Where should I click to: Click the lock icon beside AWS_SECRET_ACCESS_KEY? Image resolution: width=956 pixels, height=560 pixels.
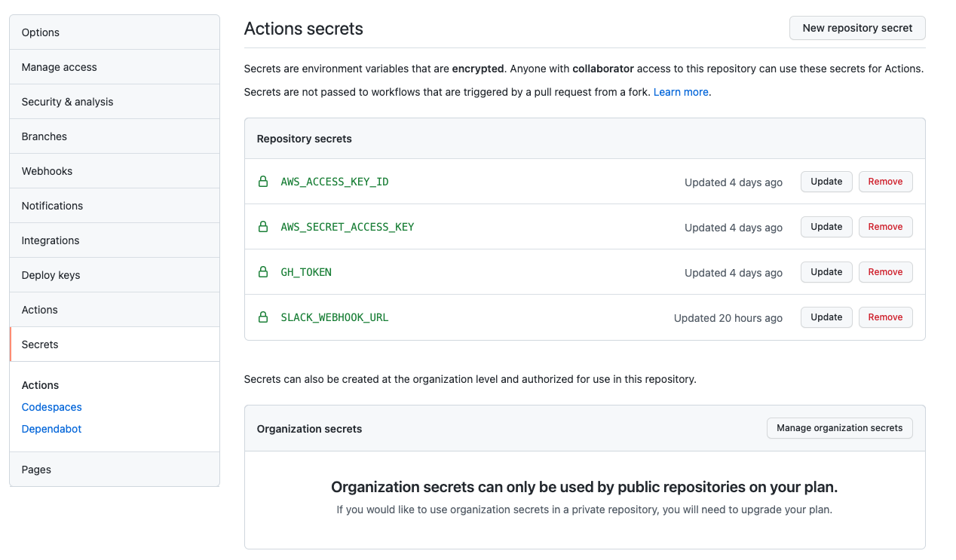[x=262, y=227]
